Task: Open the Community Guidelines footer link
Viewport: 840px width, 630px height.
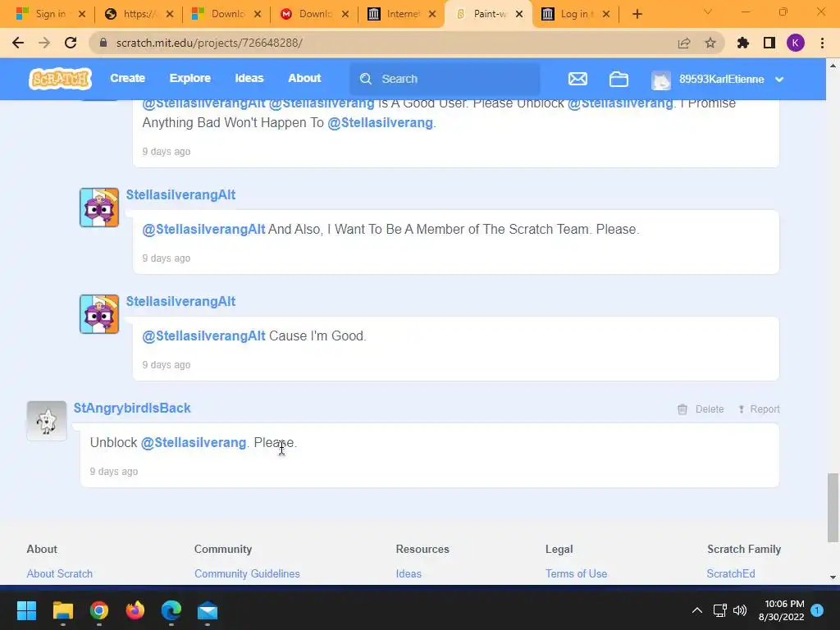Action: click(x=247, y=573)
